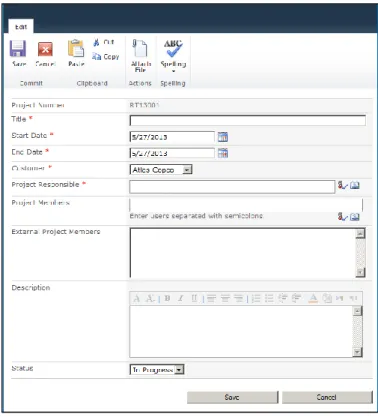This screenshot has height=417, width=378.
Task: Click inside the Description rich text area
Action: pos(241,331)
